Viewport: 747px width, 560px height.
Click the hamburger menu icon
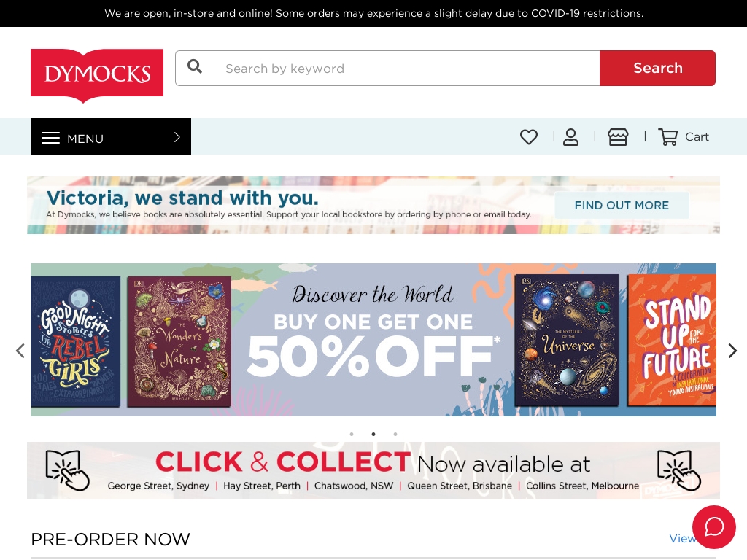(50, 138)
